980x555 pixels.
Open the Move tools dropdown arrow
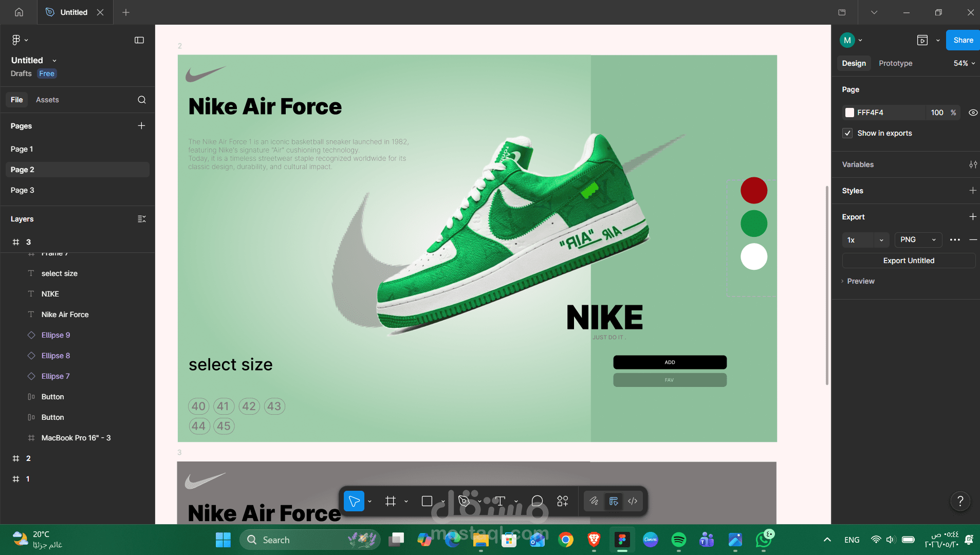coord(369,501)
